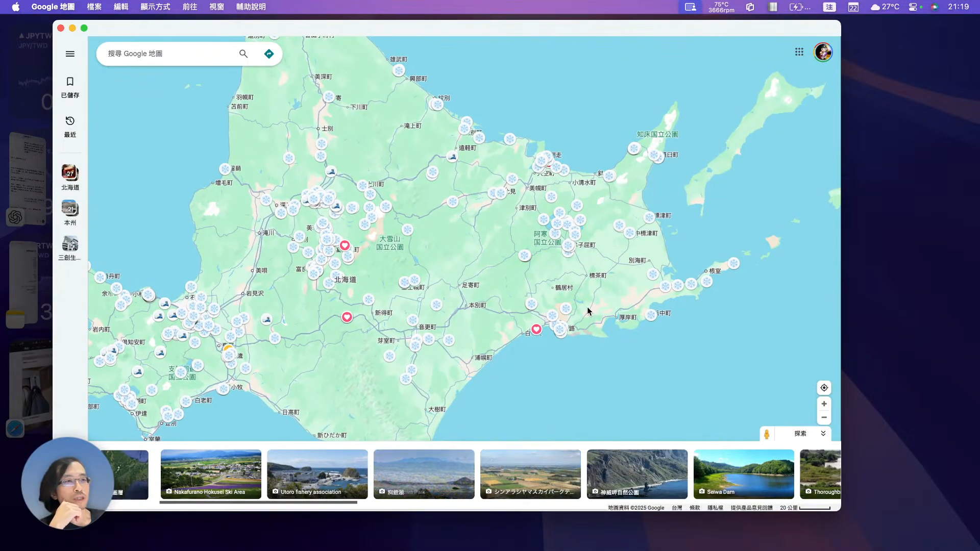This screenshot has height=551, width=980.
Task: Open the 前往 menu in menu bar
Action: click(x=189, y=7)
